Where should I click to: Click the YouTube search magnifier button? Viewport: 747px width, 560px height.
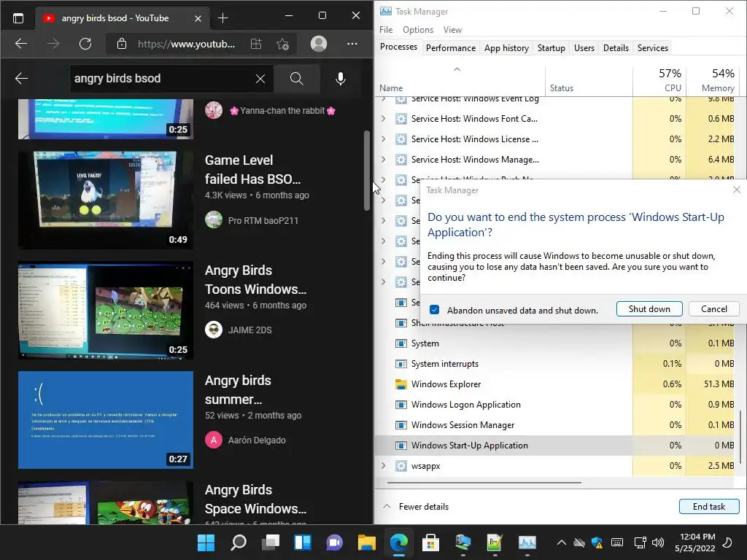[x=296, y=79]
